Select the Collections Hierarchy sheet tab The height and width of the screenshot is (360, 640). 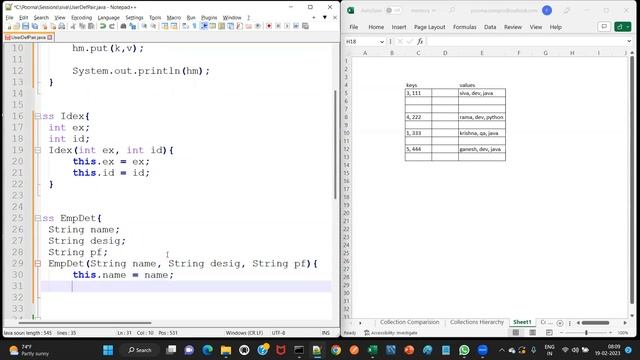point(477,322)
